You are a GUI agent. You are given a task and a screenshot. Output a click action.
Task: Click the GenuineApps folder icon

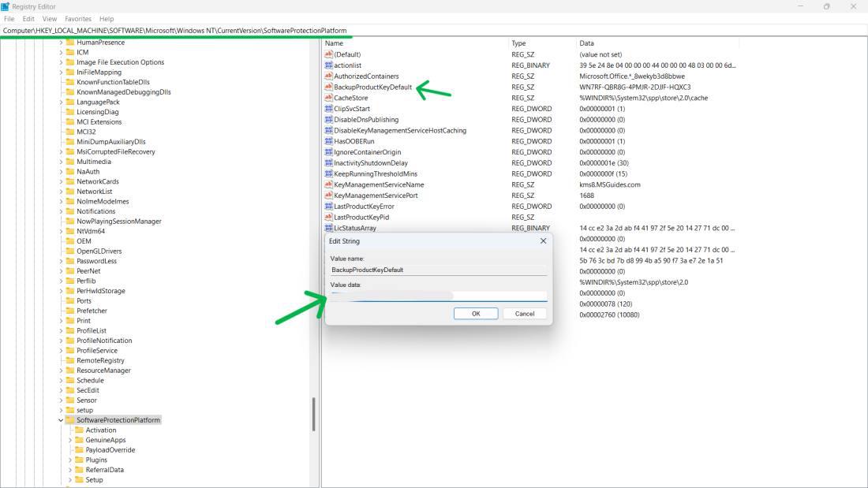[x=79, y=440]
